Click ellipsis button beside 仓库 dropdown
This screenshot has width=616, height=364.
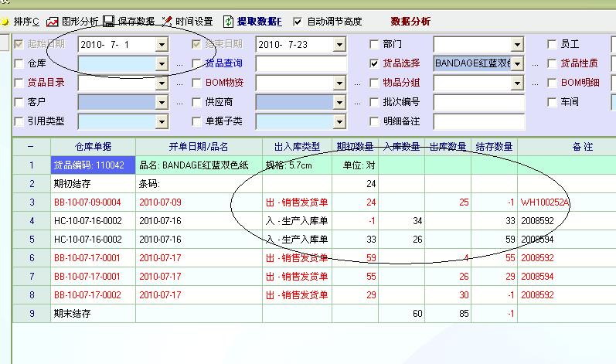tap(179, 64)
